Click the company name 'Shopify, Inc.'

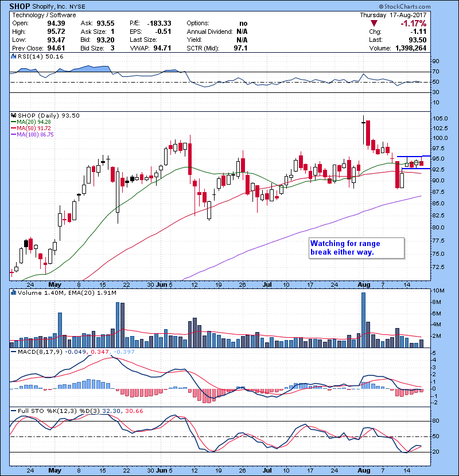(x=50, y=6)
